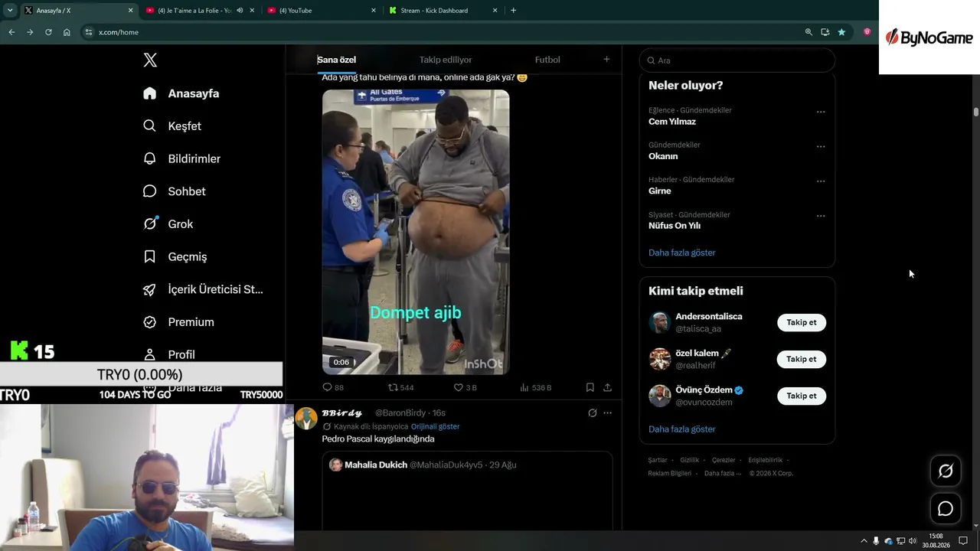Switch to (4) YouTube browser tab
The image size is (980, 551).
[321, 11]
